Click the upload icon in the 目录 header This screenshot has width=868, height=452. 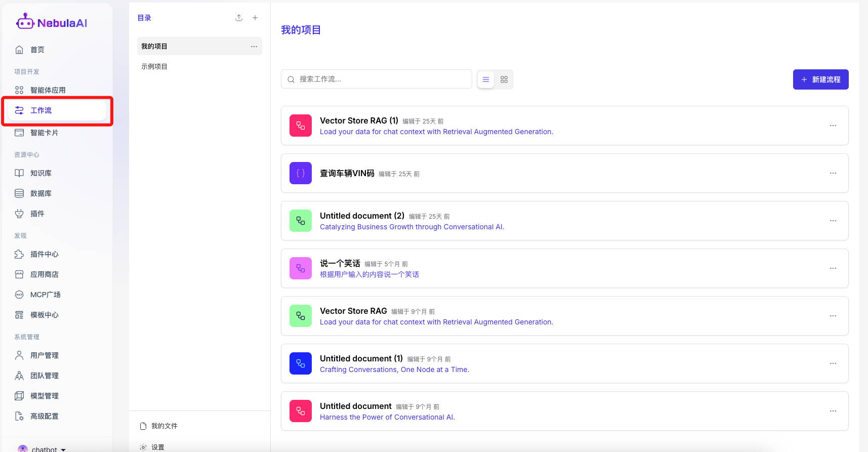click(239, 18)
